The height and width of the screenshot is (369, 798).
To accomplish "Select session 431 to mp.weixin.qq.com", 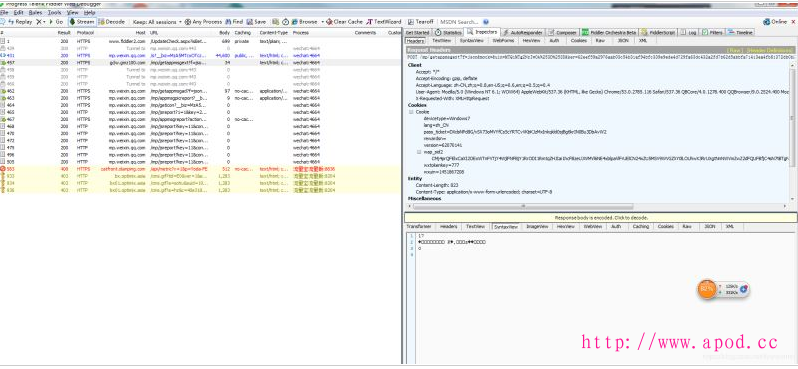I will click(201, 55).
